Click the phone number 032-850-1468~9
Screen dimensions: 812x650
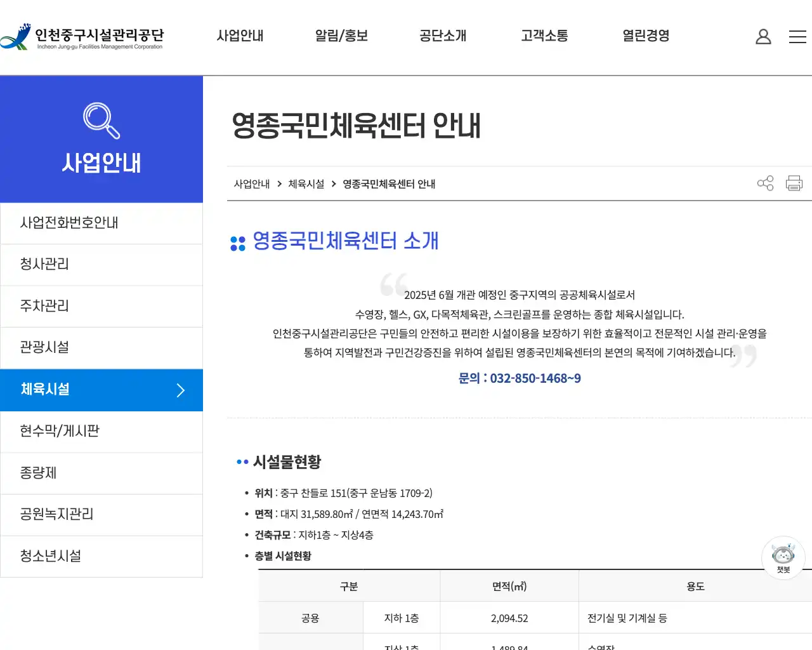pyautogui.click(x=535, y=378)
